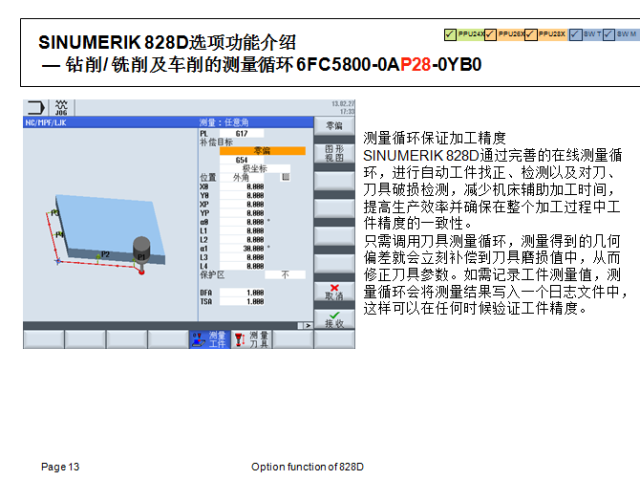This screenshot has height=480, width=640.
Task: Open the Measure Tool softkey
Action: pos(251,340)
